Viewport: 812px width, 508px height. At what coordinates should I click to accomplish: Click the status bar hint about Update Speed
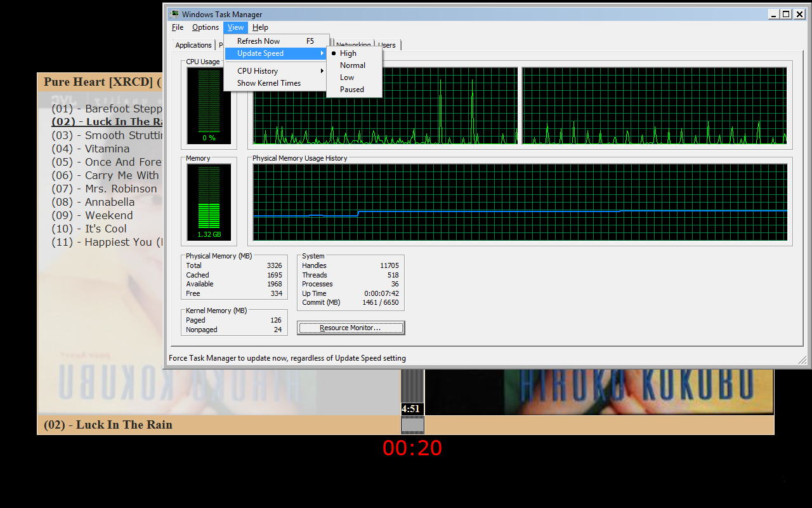click(287, 358)
